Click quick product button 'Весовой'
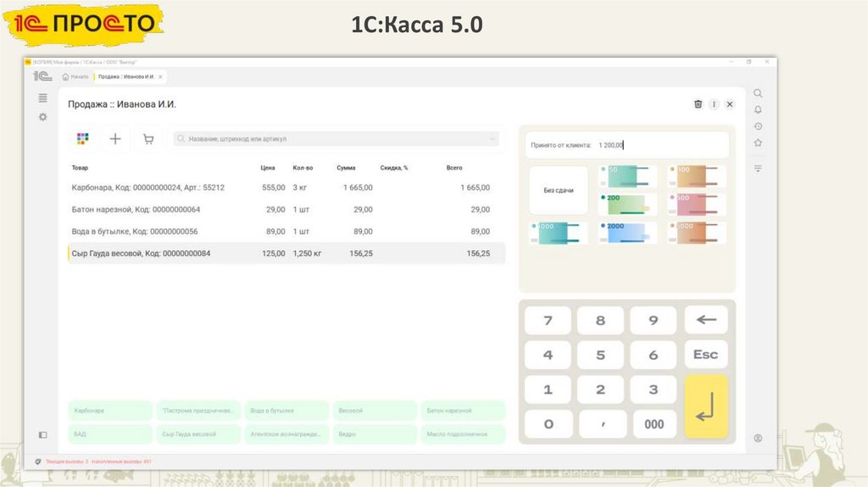This screenshot has width=868, height=487. pos(375,411)
